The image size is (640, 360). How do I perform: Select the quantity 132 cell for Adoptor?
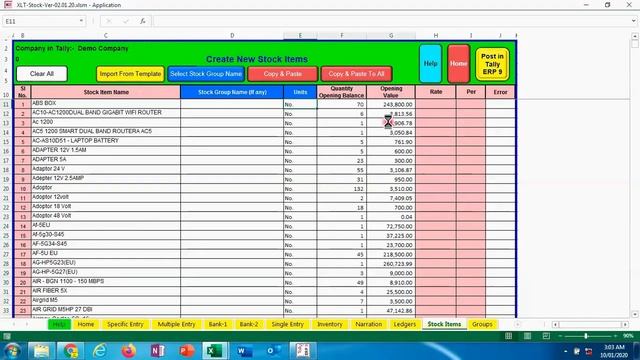coord(341,189)
